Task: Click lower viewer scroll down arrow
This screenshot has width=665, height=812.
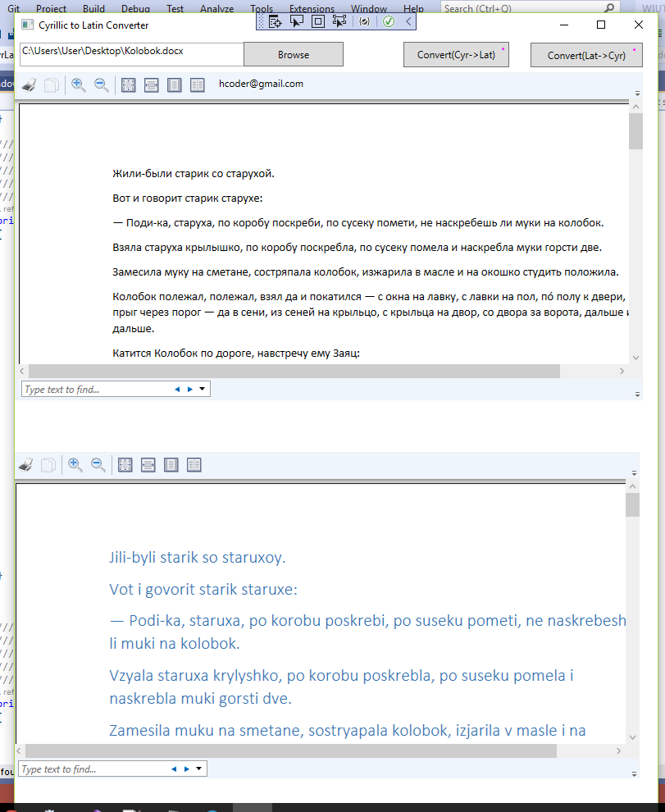Action: point(632,737)
